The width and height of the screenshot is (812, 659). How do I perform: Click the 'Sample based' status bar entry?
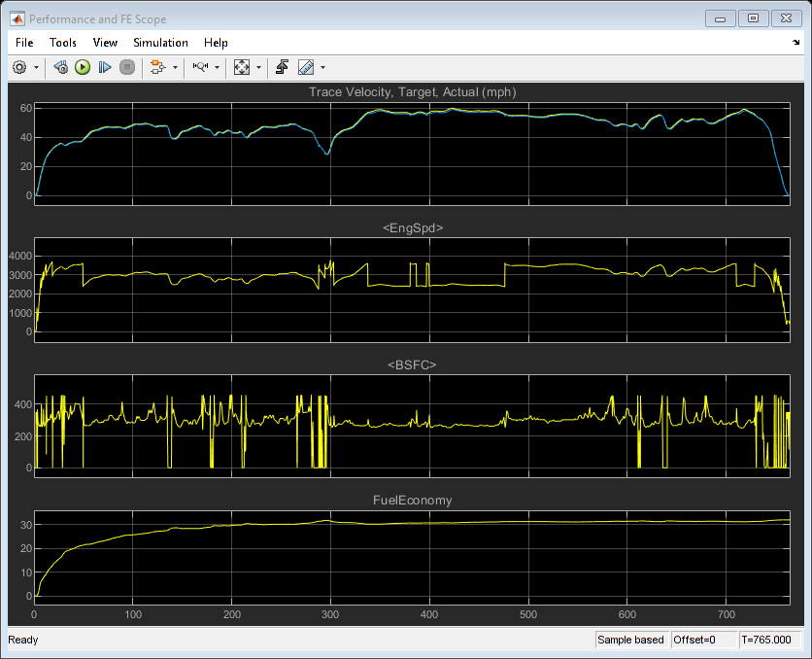click(x=630, y=640)
